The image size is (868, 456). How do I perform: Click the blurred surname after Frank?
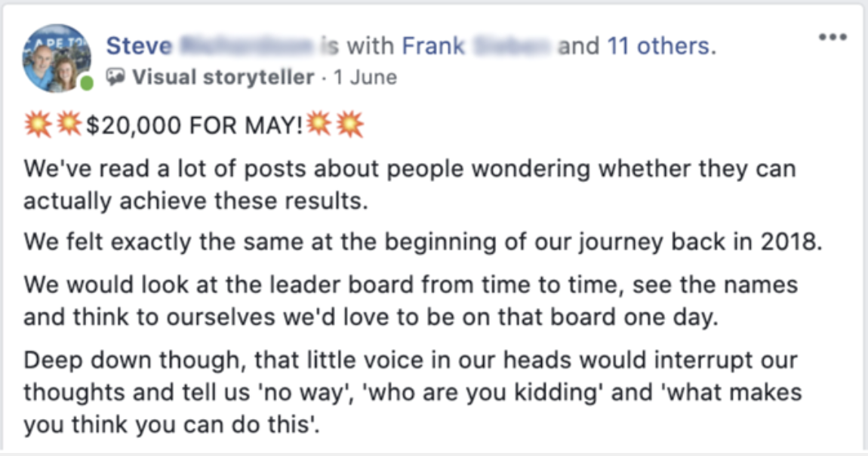click(512, 46)
